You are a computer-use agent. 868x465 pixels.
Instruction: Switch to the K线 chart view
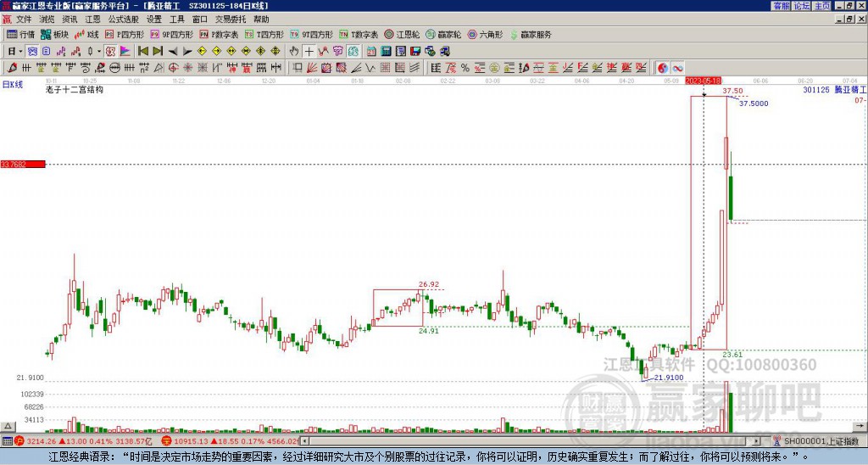tap(86, 34)
